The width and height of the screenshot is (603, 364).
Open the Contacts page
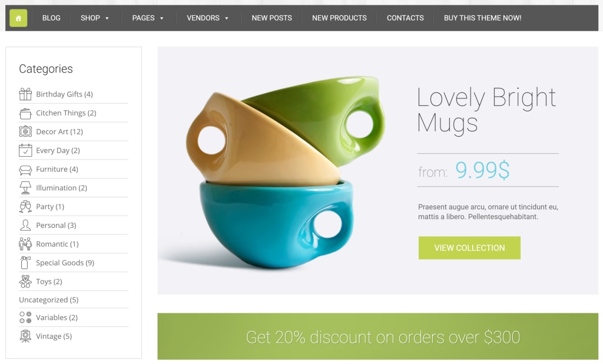[405, 18]
